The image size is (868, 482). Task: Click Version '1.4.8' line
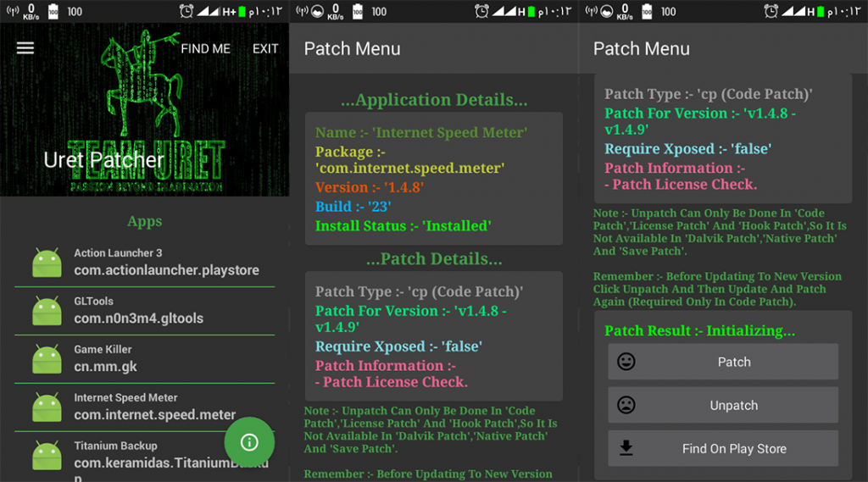370,187
